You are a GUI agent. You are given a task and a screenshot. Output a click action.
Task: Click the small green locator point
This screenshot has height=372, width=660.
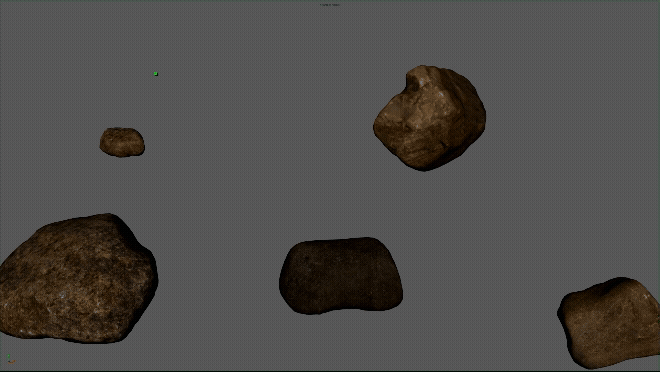tap(156, 74)
